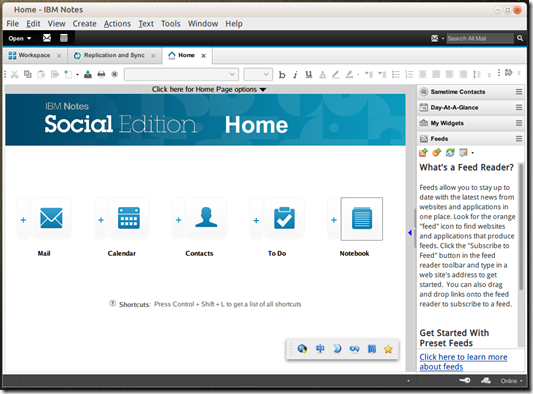
Task: Toggle bold text formatting
Action: click(282, 75)
